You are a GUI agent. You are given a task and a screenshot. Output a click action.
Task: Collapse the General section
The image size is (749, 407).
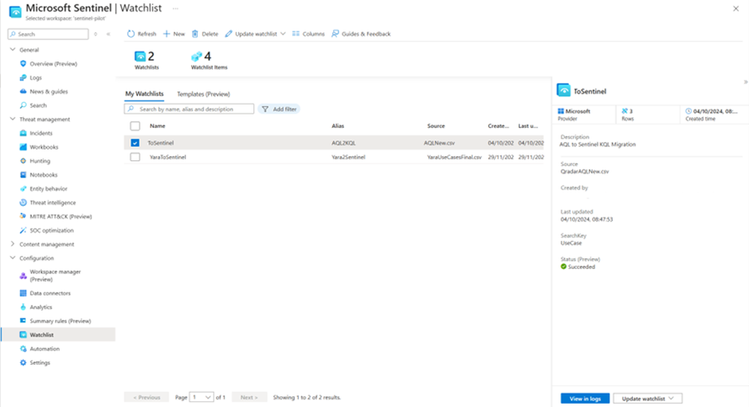click(x=12, y=50)
